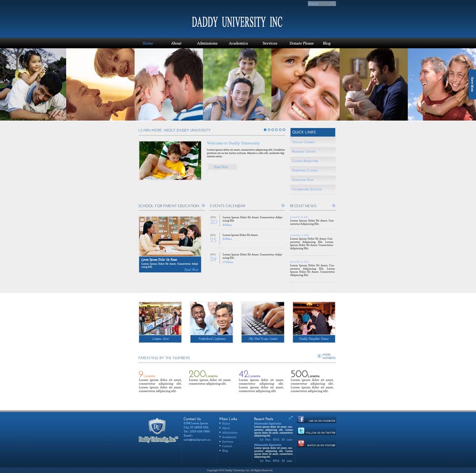
Task: Click the Read More button
Action: (222, 166)
